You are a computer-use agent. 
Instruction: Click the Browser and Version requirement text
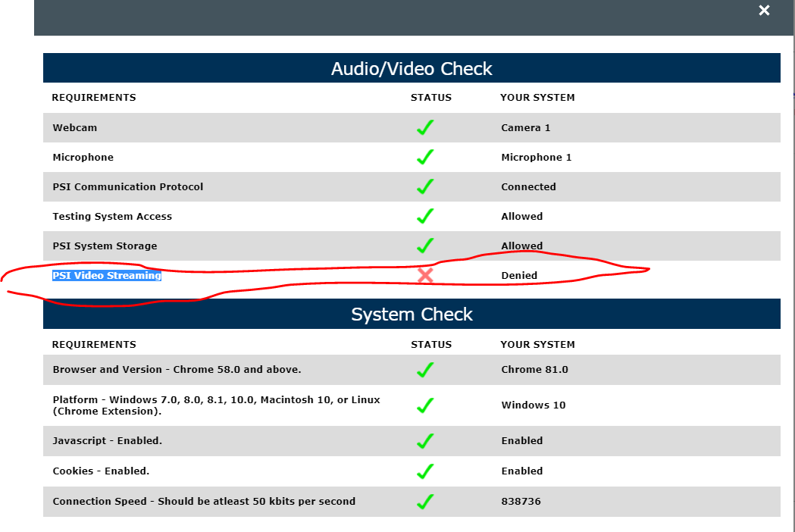tap(177, 370)
